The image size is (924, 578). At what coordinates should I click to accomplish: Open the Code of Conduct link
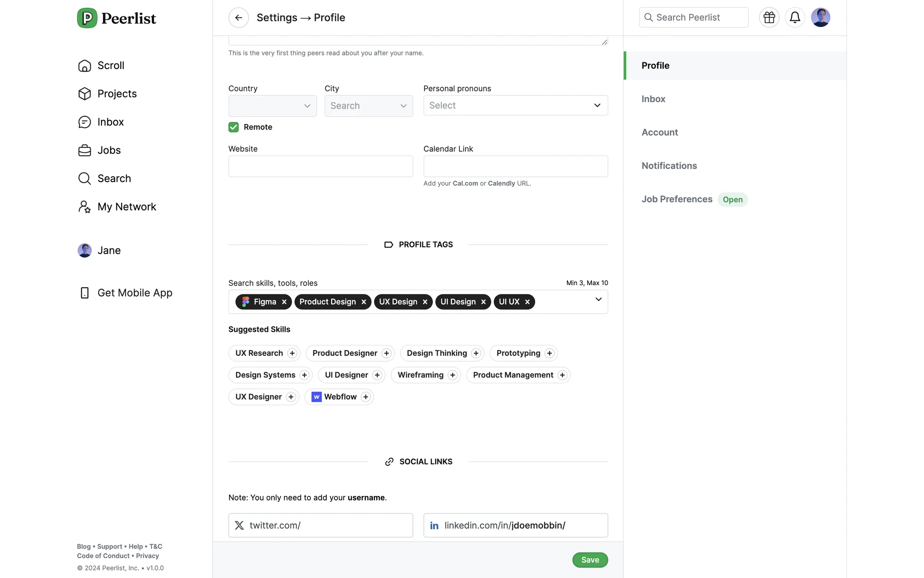click(x=103, y=556)
